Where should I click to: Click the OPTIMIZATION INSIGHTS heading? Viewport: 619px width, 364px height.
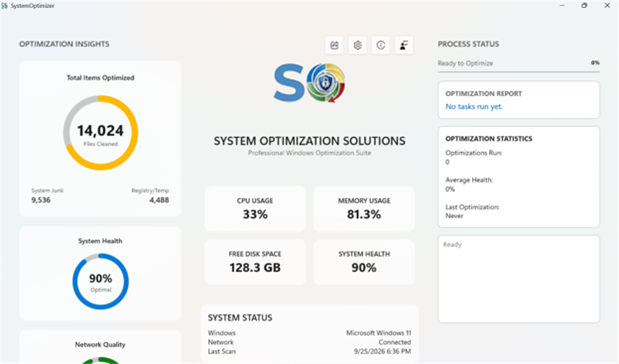click(x=64, y=44)
